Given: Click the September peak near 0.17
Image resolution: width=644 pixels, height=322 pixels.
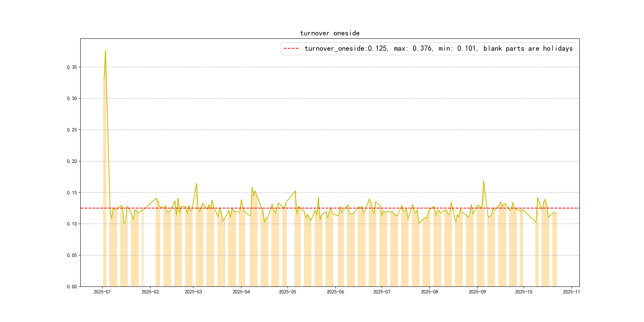Looking at the screenshot, I should (484, 181).
